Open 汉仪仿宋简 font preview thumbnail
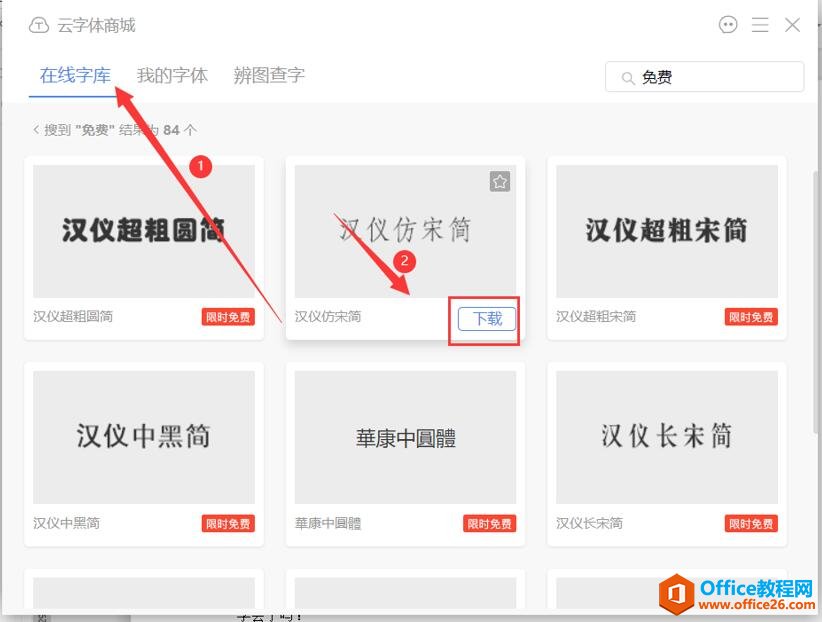 405,231
